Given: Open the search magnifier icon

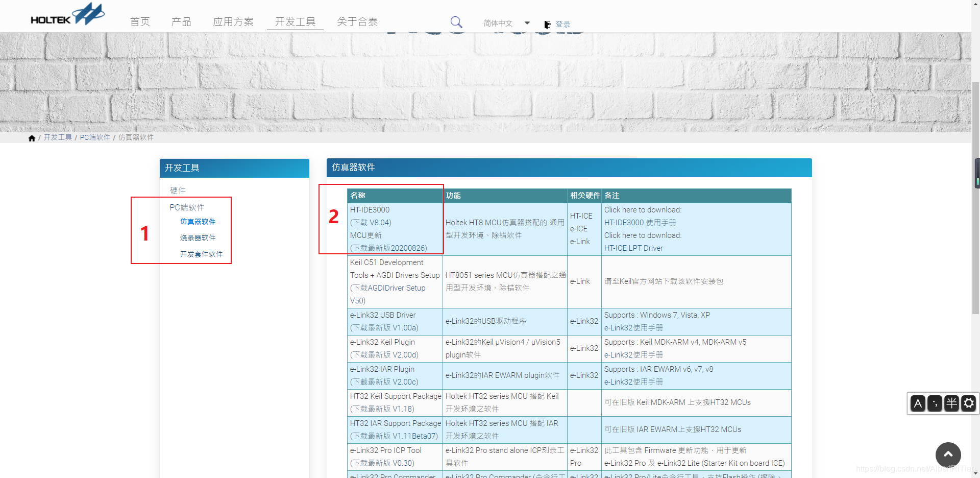Looking at the screenshot, I should (456, 22).
